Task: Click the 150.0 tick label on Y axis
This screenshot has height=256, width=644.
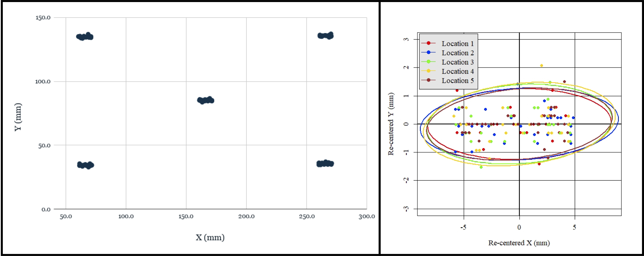Action: 43,17
